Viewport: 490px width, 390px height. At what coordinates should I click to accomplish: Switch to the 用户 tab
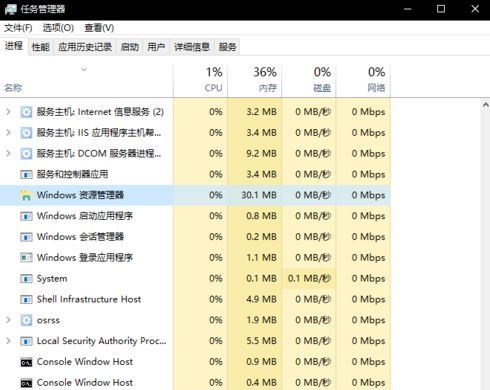click(156, 47)
